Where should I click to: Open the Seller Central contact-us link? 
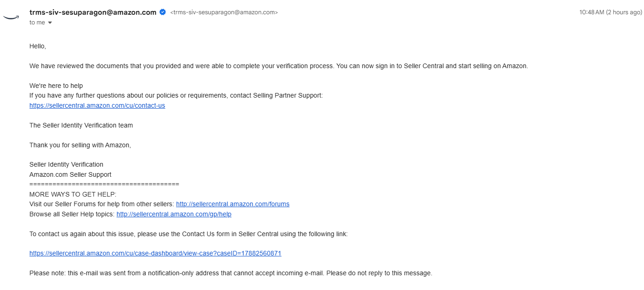click(97, 105)
